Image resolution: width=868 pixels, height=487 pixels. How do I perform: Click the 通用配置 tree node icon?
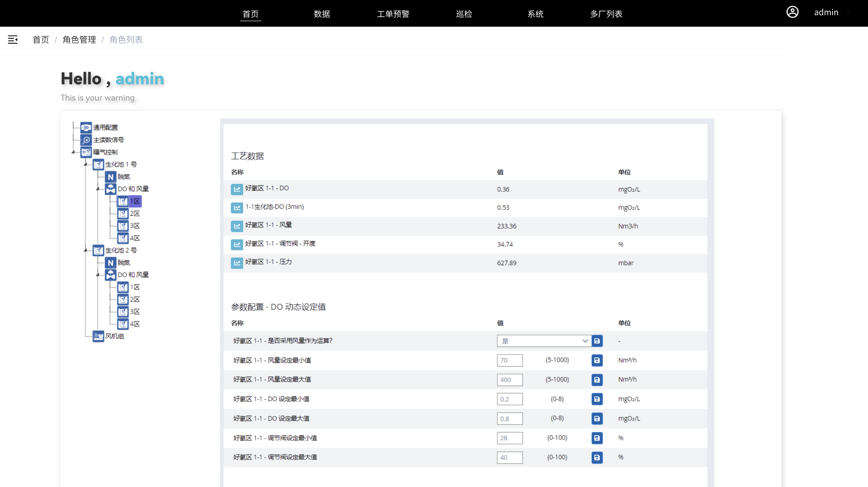(x=86, y=127)
